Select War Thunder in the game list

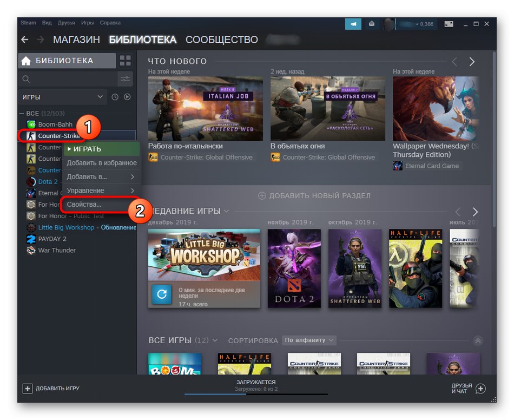57,251
